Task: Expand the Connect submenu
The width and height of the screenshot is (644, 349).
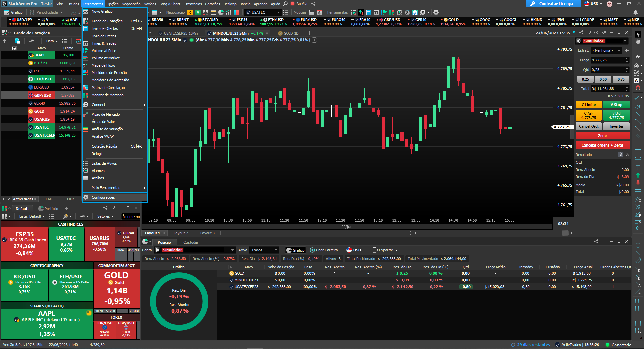Action: click(114, 105)
